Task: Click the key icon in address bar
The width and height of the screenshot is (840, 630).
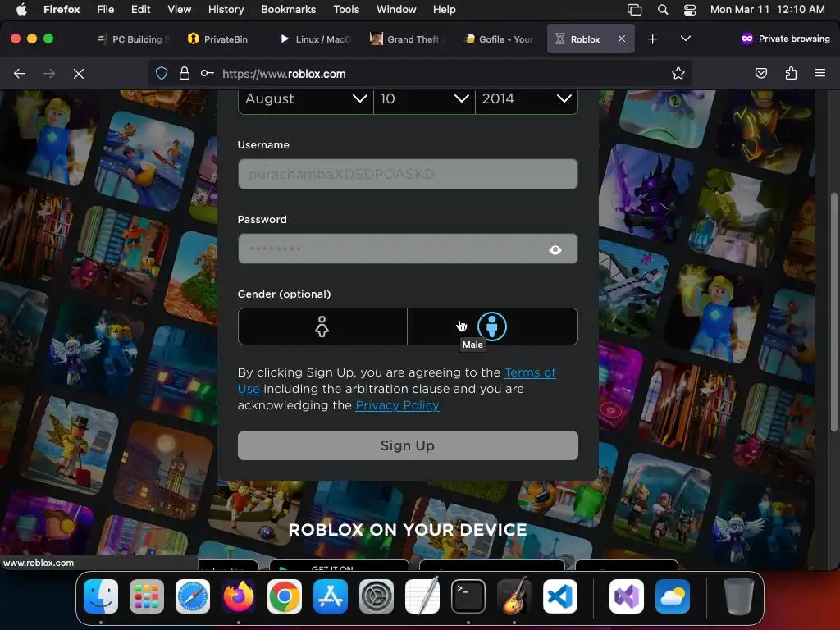Action: 208,73
